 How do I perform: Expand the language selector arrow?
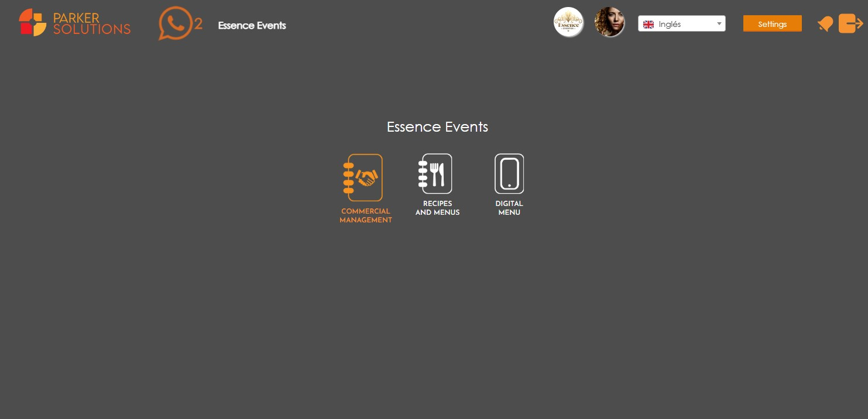point(719,24)
